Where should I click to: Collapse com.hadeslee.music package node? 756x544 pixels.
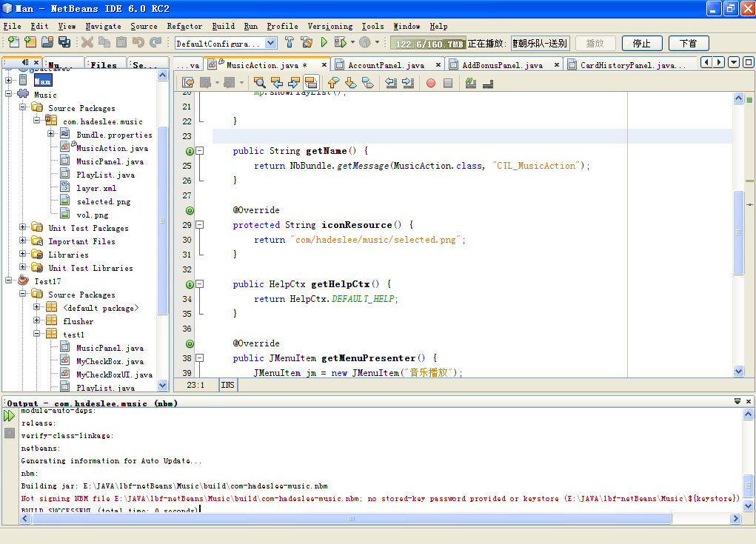[x=36, y=120]
